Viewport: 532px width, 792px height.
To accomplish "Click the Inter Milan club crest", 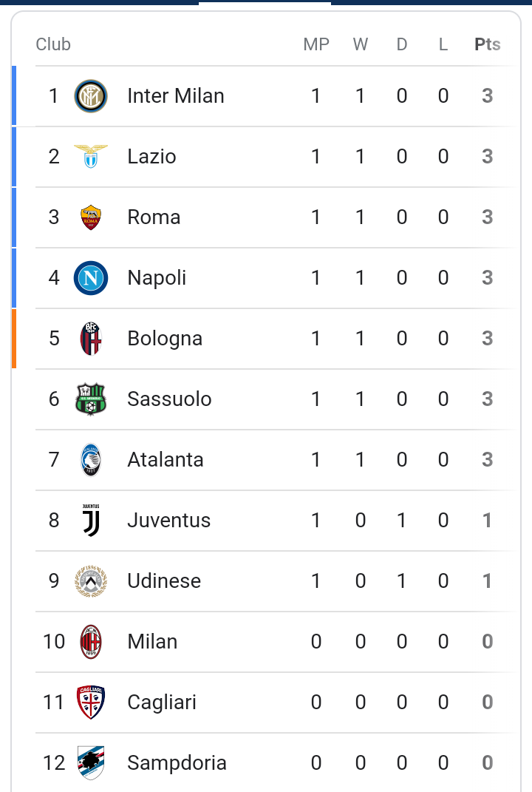I will tap(91, 96).
